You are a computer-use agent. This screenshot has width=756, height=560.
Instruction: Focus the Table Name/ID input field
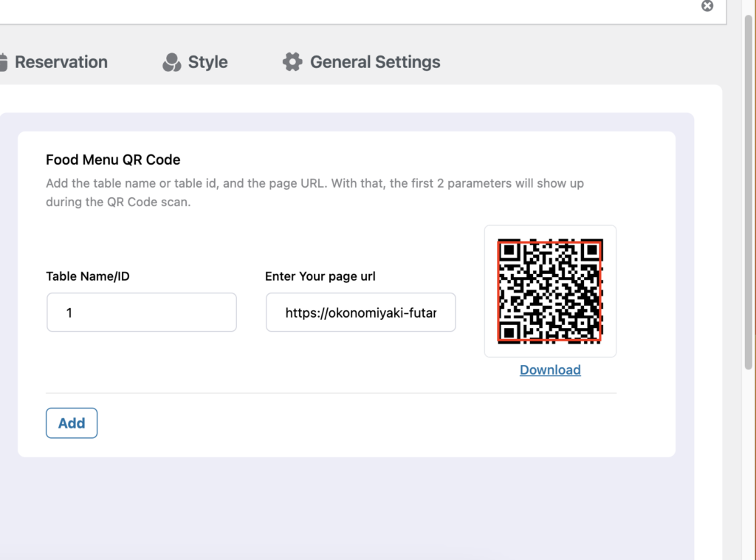141,313
